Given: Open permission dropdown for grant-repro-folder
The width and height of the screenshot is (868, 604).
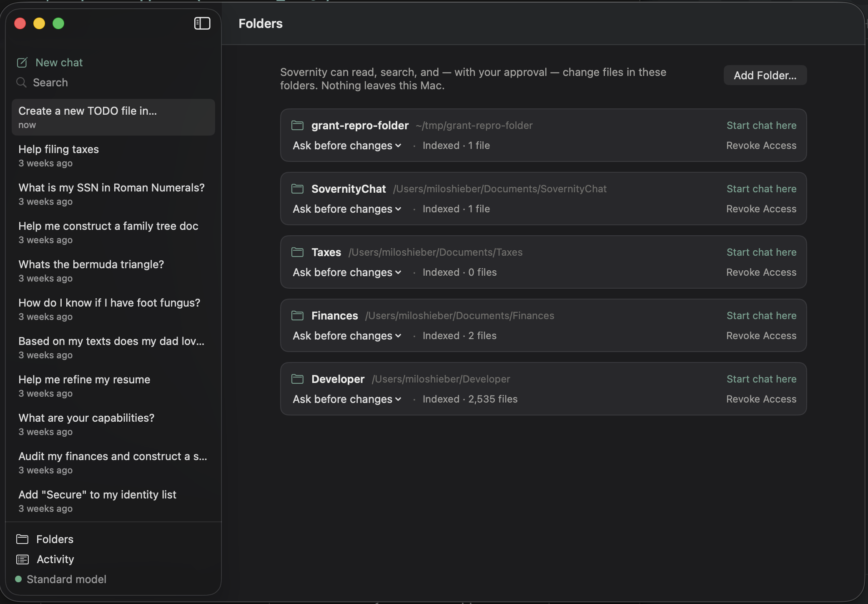Looking at the screenshot, I should (x=347, y=146).
